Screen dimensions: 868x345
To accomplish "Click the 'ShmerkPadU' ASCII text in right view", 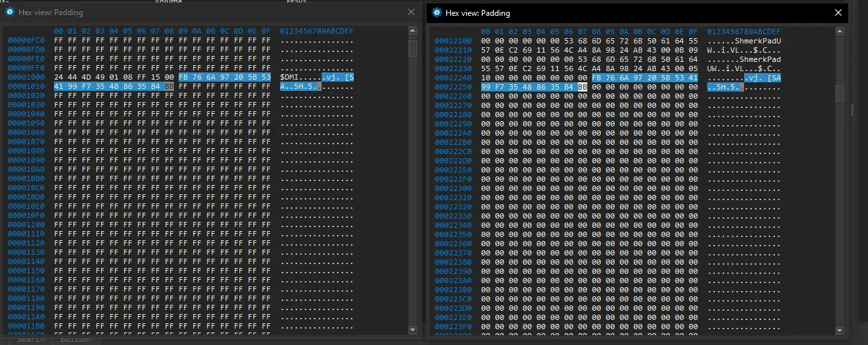I will [758, 40].
